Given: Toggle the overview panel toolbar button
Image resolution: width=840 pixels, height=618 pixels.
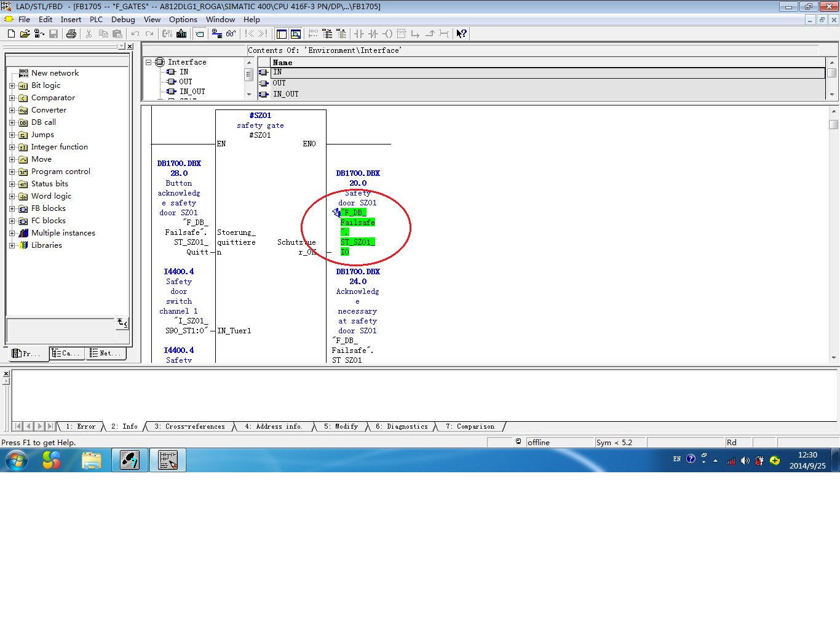Looking at the screenshot, I should [282, 34].
